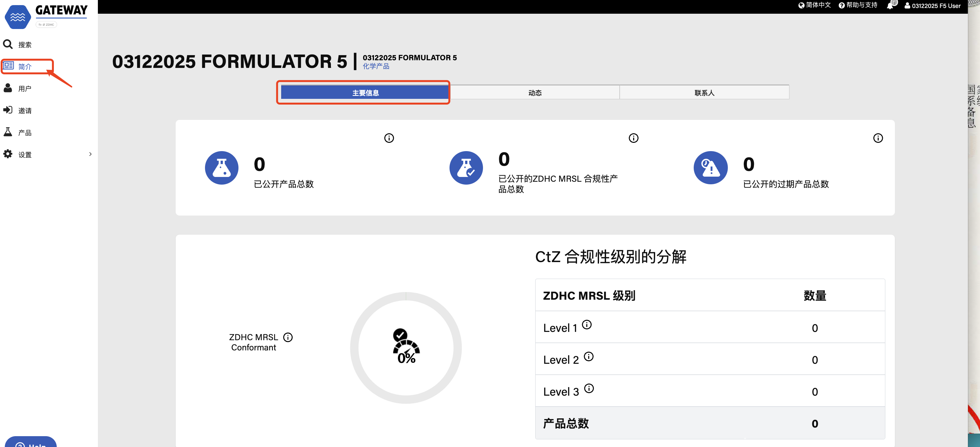Click info icon beside ZDHC MRSL Conformant

(x=288, y=337)
